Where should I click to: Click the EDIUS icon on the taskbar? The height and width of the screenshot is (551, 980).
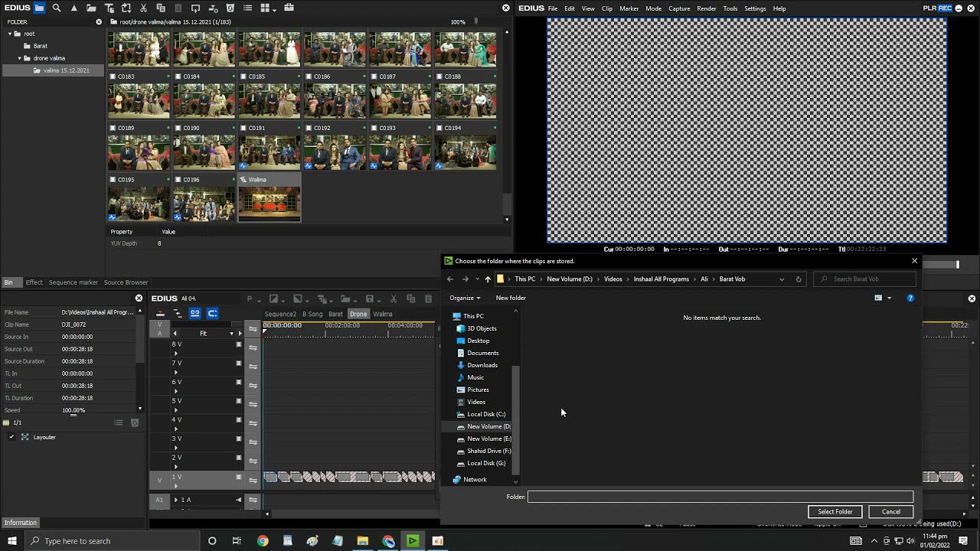412,541
